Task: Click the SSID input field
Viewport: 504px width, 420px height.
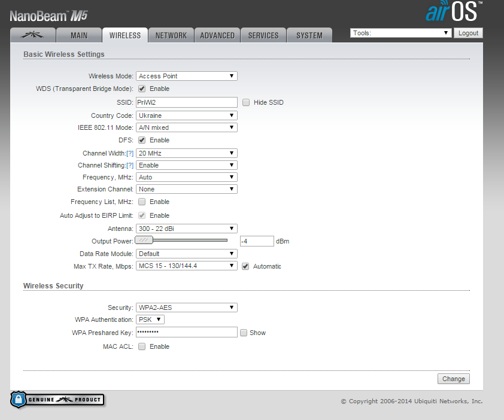Action: pos(186,102)
